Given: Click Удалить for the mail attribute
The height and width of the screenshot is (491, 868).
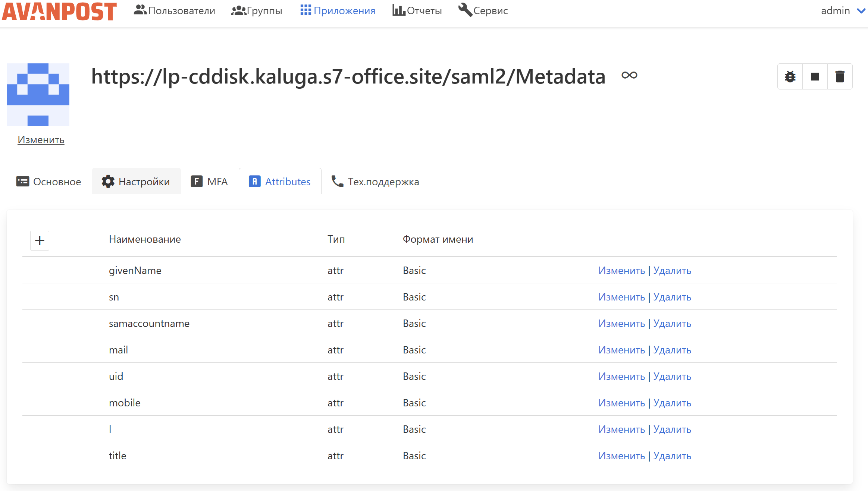Looking at the screenshot, I should 672,350.
